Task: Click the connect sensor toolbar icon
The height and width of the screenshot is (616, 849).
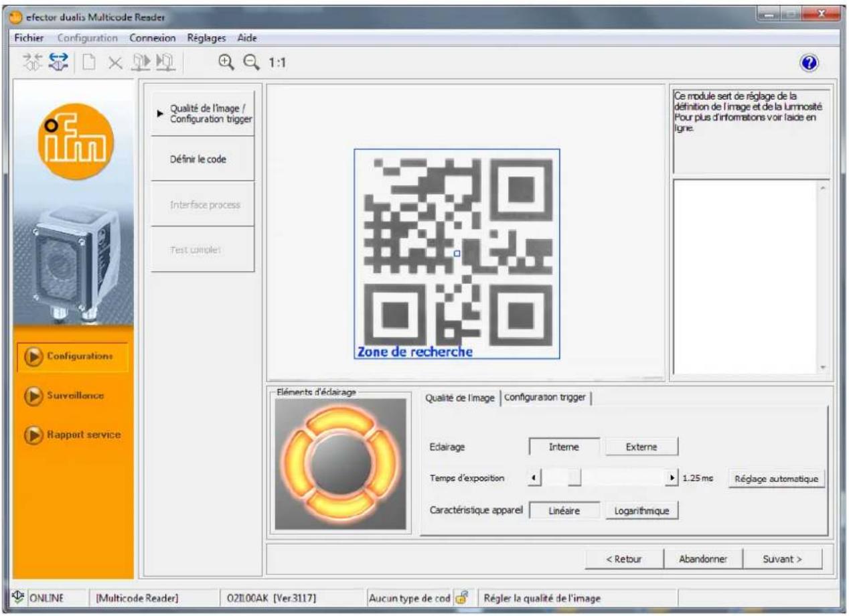Action: point(31,62)
